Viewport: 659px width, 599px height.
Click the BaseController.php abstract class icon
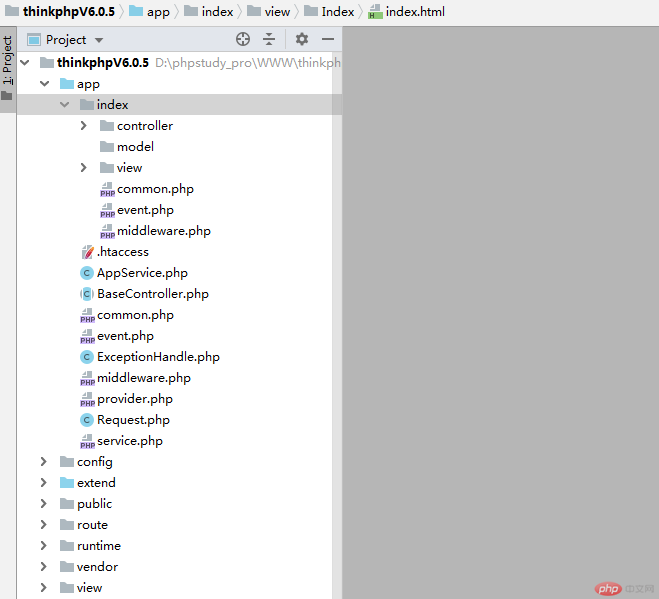pyautogui.click(x=87, y=294)
